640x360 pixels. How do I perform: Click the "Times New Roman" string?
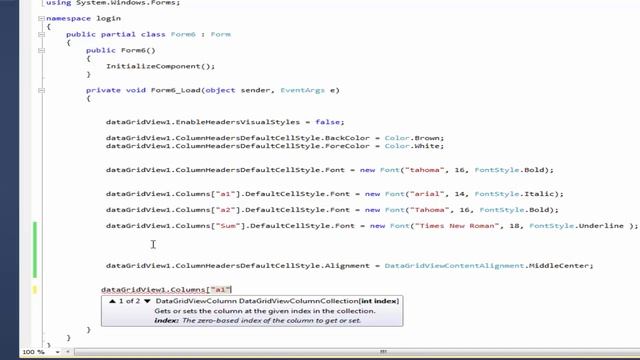pos(457,226)
